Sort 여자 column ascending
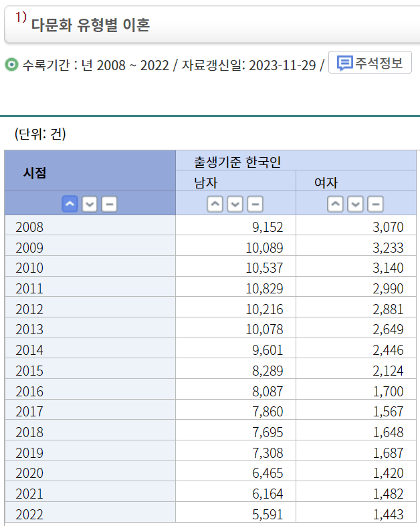This screenshot has height=526, width=420. point(336,205)
